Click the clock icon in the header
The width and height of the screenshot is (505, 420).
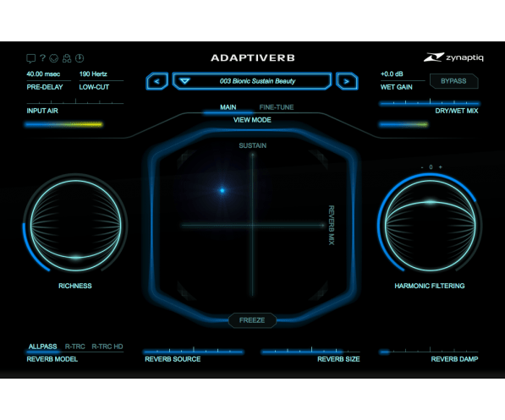pos(80,58)
